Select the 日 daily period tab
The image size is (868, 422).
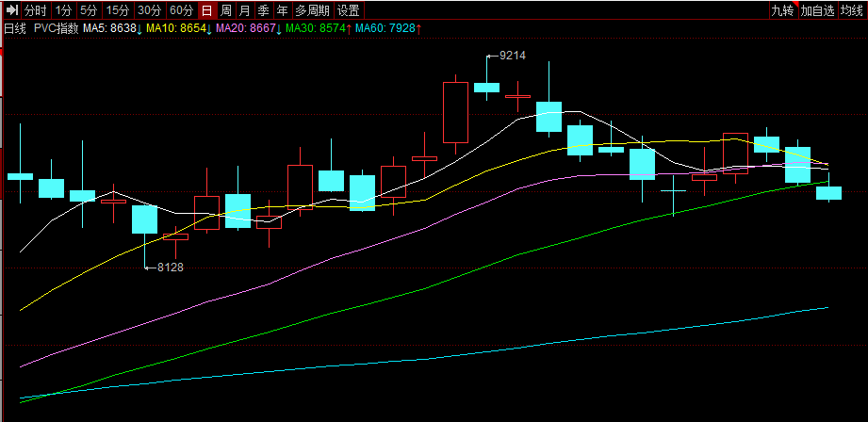tap(207, 9)
